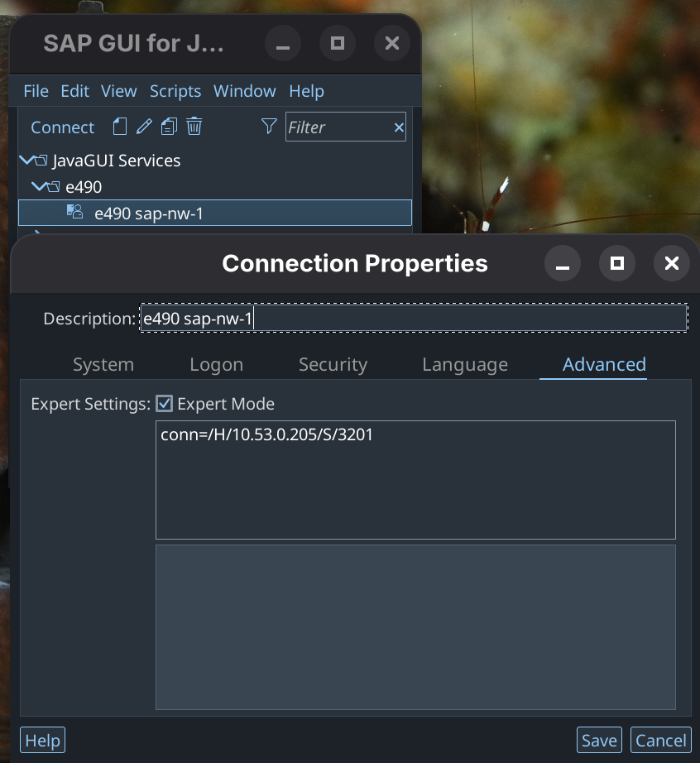Viewport: 700px width, 763px height.
Task: Collapse the JavaGUI Services tree node
Action: (x=26, y=160)
